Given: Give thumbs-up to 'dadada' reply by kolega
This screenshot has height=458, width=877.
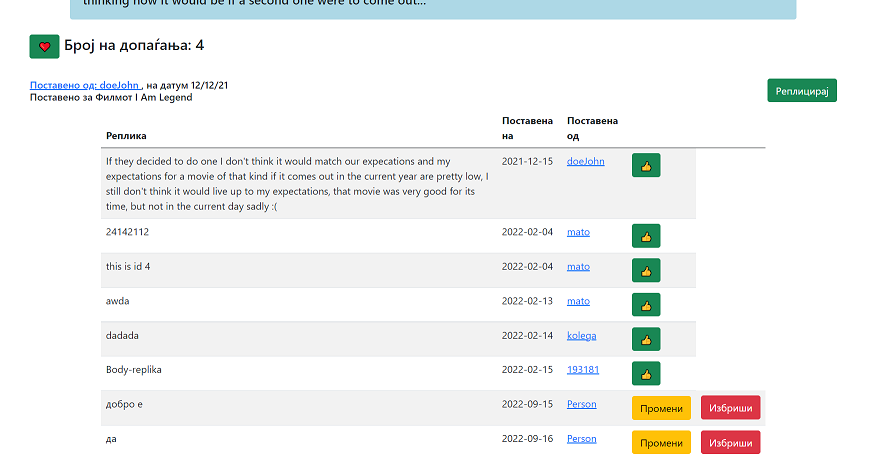Looking at the screenshot, I should click(646, 339).
